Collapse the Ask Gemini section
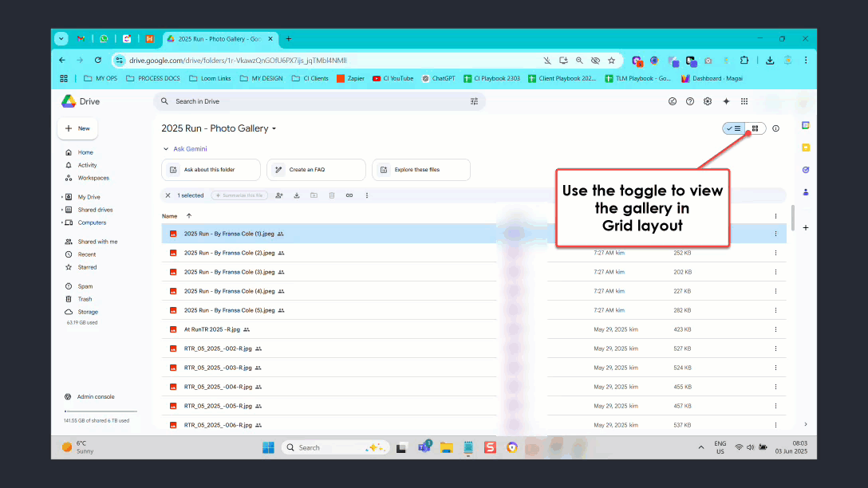This screenshot has width=868, height=488. (166, 149)
